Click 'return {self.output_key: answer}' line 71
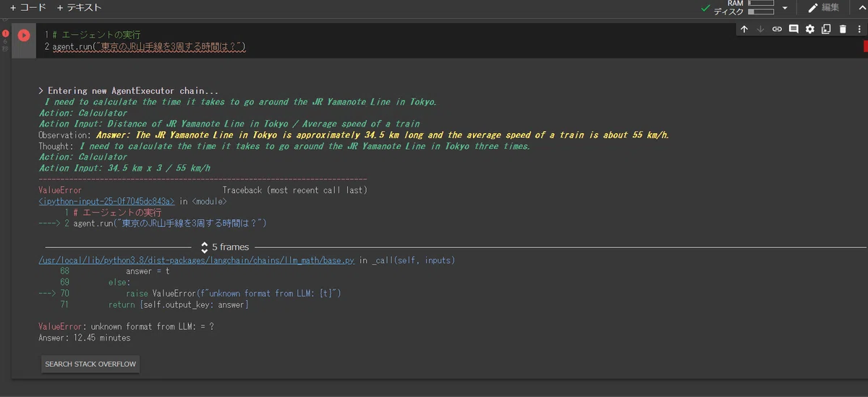 tap(178, 305)
